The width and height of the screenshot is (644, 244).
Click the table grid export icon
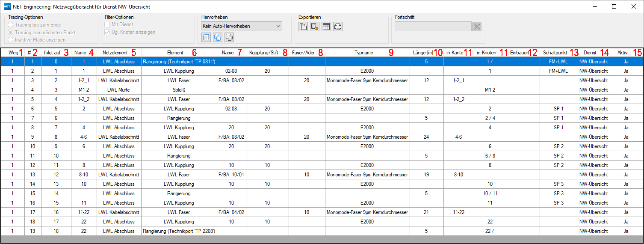click(x=326, y=27)
